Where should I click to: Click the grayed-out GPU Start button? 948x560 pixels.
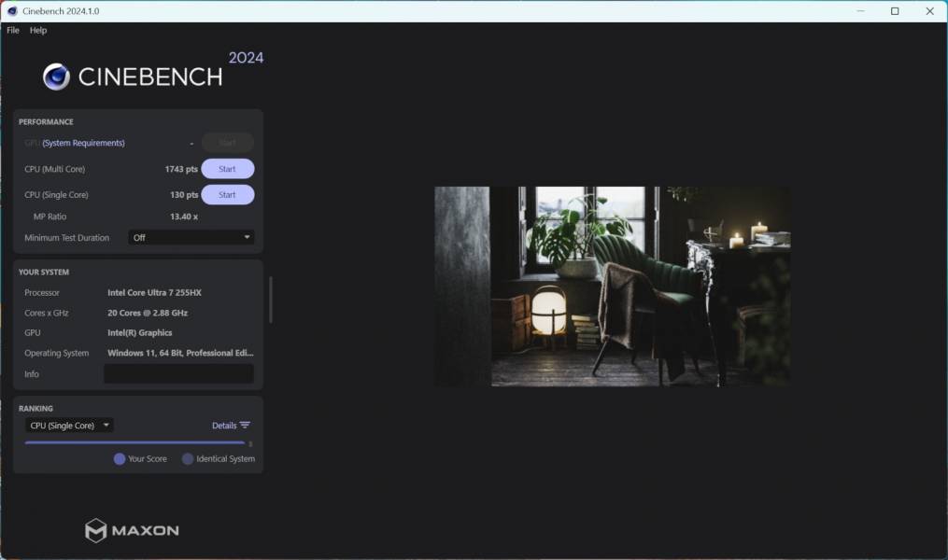pyautogui.click(x=227, y=143)
